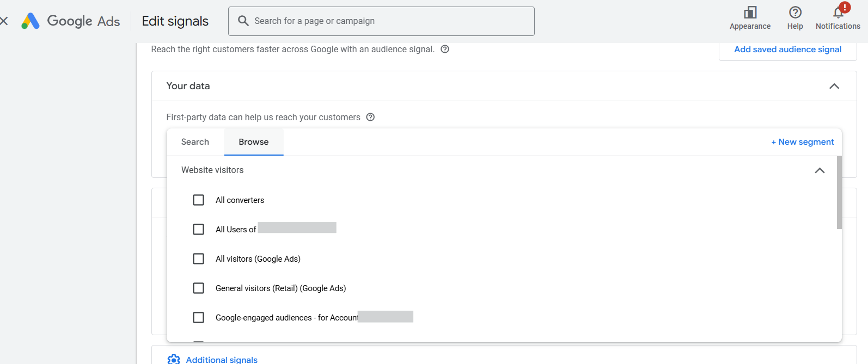Click the All visitors (Google Ads) label

[258, 259]
